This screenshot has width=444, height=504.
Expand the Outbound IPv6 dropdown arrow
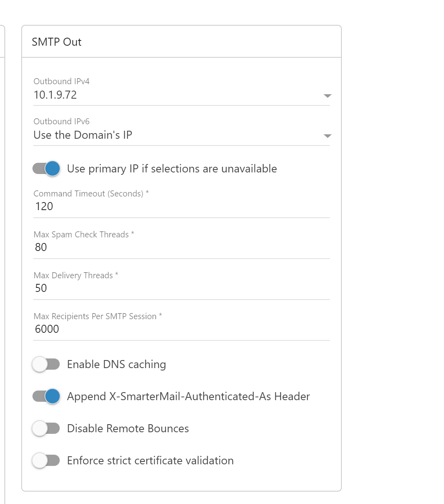(327, 136)
